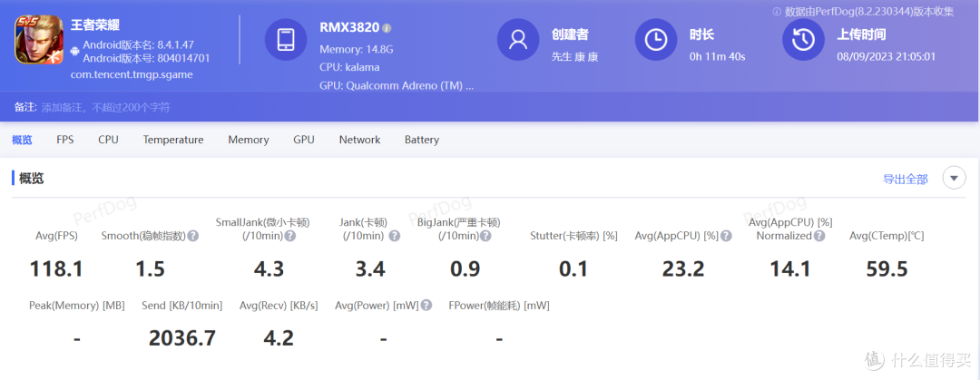Switch to the CPU tab
This screenshot has width=980, height=380.
(x=108, y=140)
